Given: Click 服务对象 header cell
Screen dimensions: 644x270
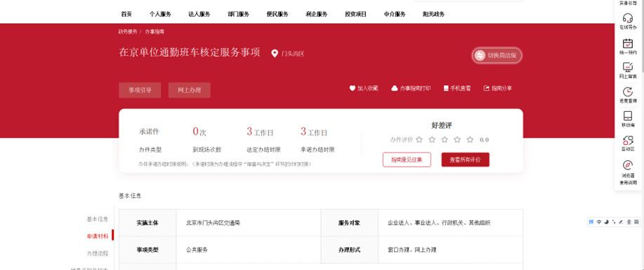Looking at the screenshot, I should click(350, 223).
